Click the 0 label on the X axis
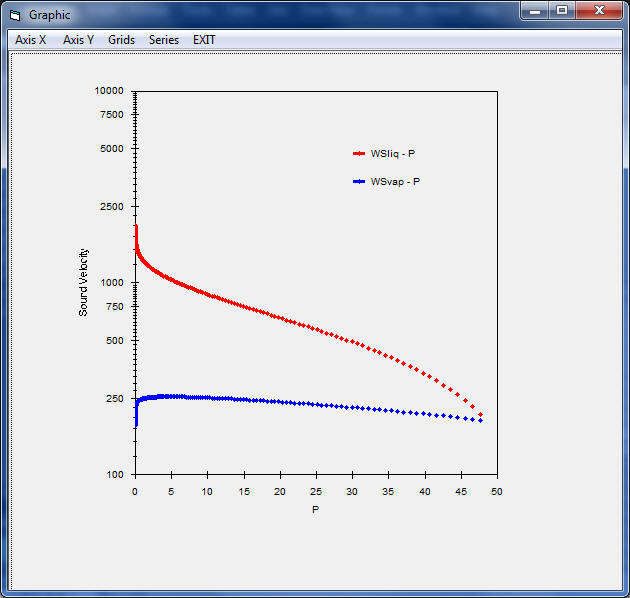The height and width of the screenshot is (598, 630). click(x=135, y=492)
